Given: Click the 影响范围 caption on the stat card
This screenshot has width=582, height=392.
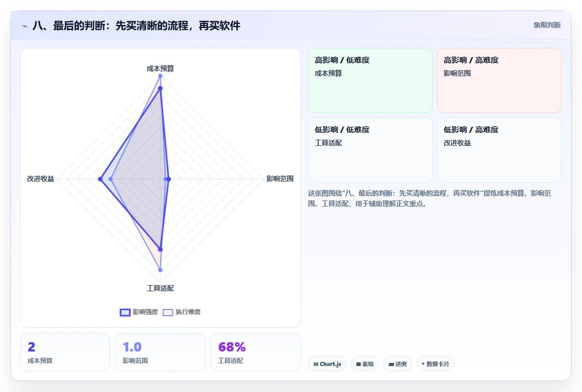Looking at the screenshot, I should point(135,360).
